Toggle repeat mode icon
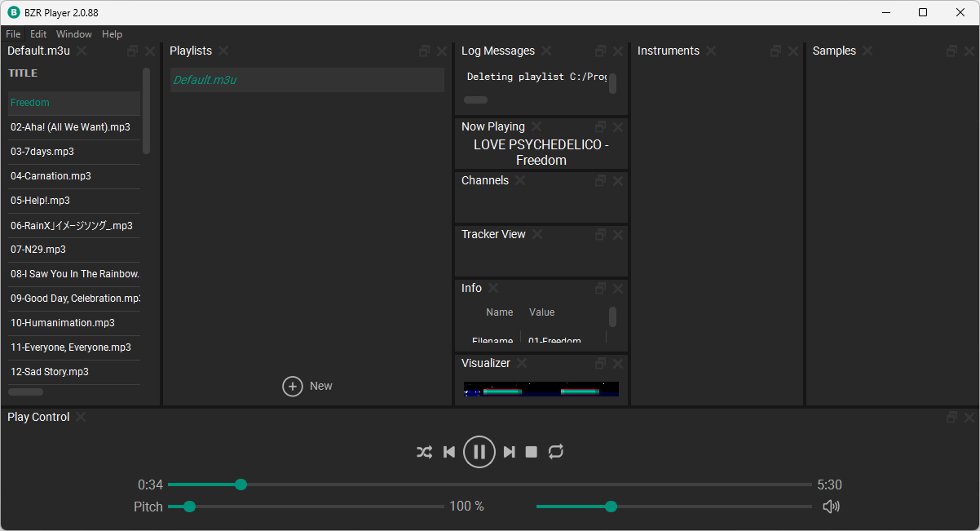980x531 pixels. coord(556,452)
